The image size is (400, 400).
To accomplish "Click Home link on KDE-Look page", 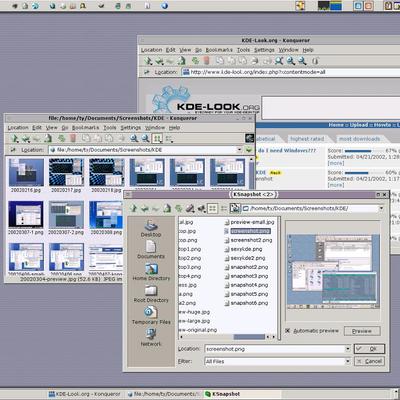I will pos(336,125).
